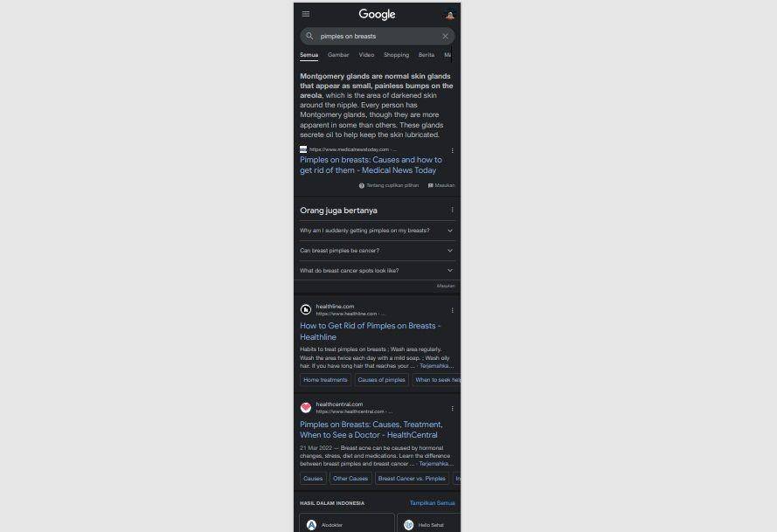The height and width of the screenshot is (532, 777).
Task: Switch to the Shopping tab
Action: click(397, 55)
